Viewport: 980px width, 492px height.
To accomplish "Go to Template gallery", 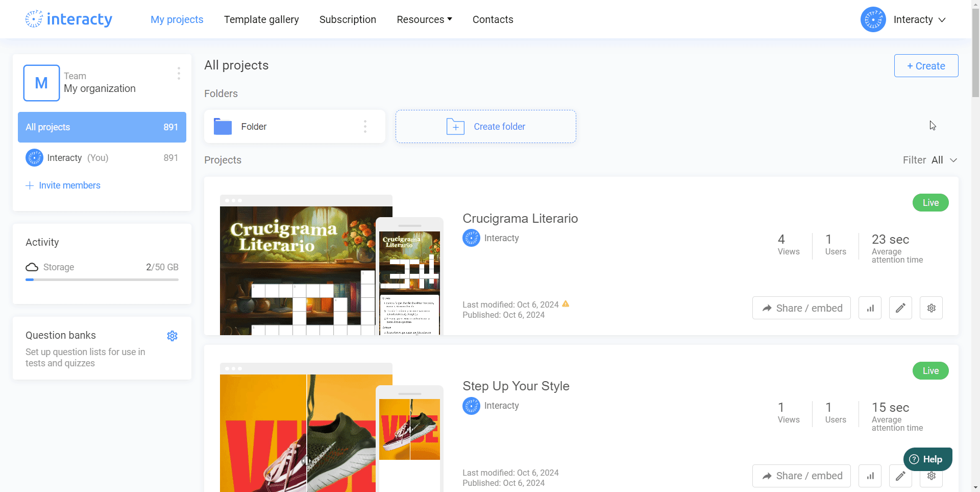I will point(261,19).
